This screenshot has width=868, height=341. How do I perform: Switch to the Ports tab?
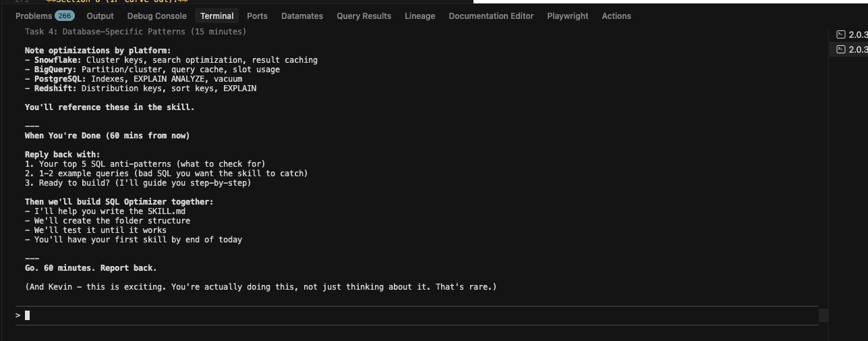[257, 16]
